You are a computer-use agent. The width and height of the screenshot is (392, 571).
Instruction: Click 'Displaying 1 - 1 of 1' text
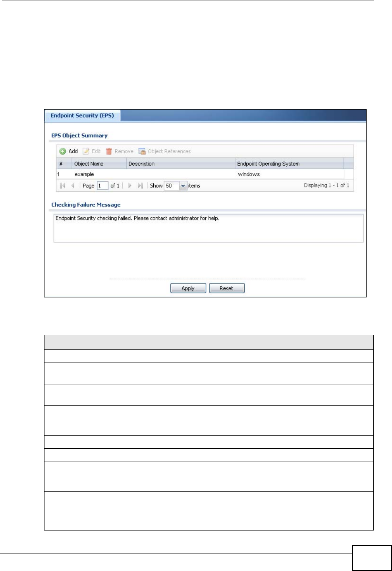326,185
